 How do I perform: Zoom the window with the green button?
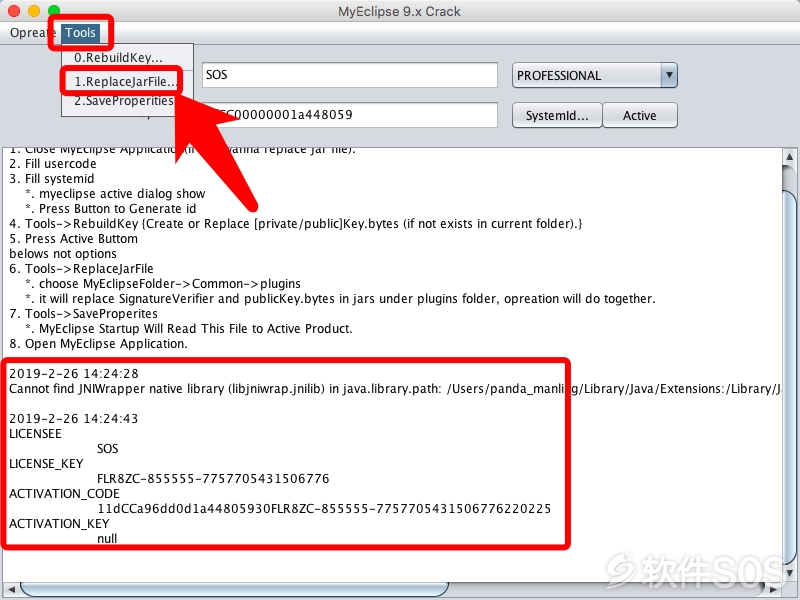[x=54, y=11]
